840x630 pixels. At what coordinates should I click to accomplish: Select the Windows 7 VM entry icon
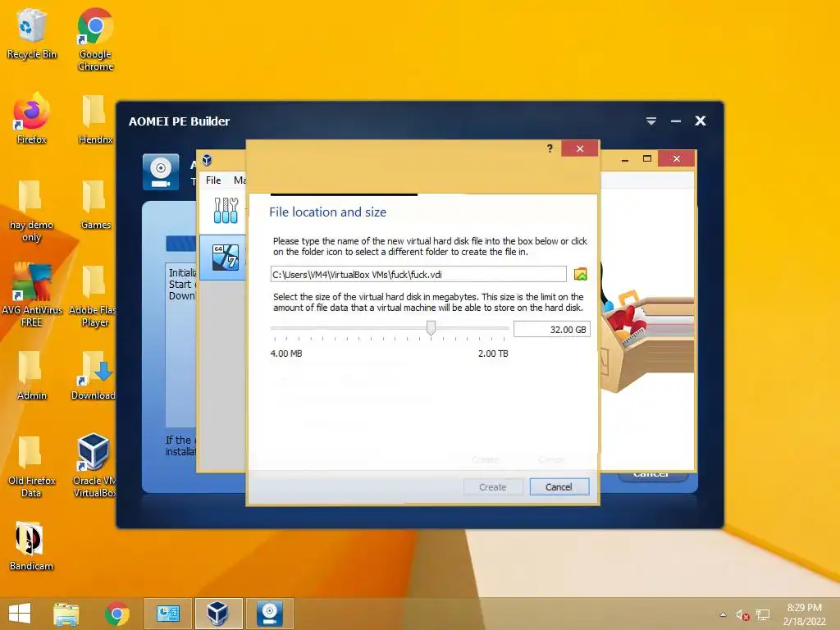point(226,257)
